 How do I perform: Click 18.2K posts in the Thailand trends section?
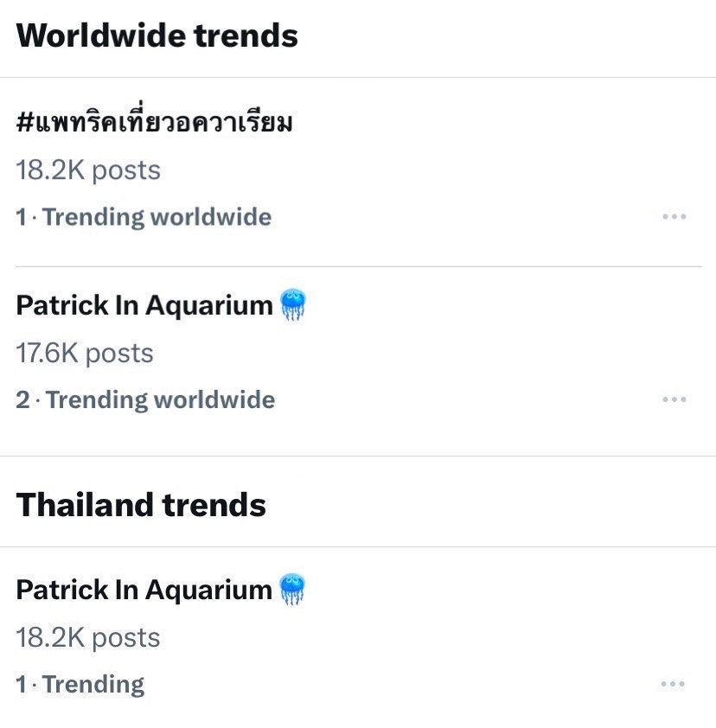pyautogui.click(x=88, y=637)
